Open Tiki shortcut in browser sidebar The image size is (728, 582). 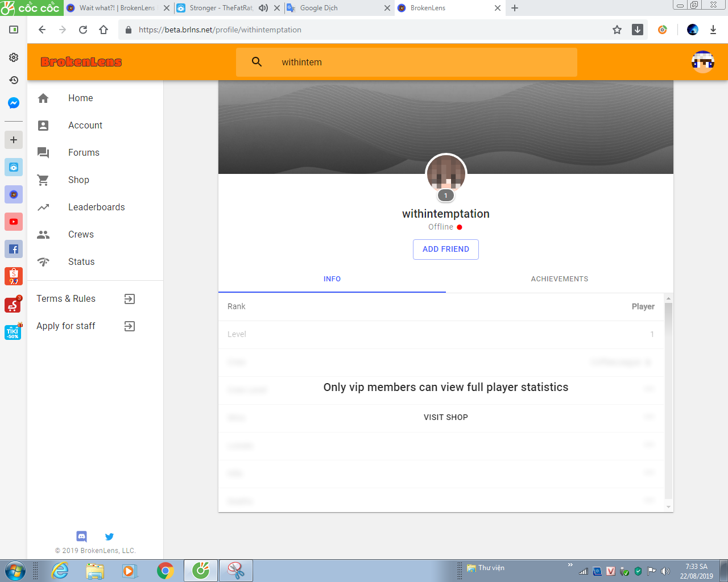pyautogui.click(x=14, y=331)
